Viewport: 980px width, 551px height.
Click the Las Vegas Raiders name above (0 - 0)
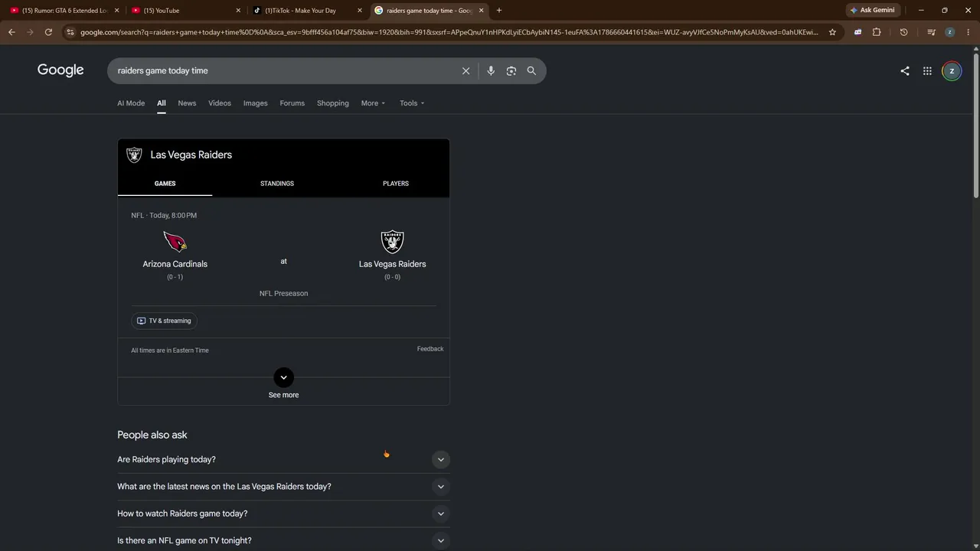coord(393,264)
